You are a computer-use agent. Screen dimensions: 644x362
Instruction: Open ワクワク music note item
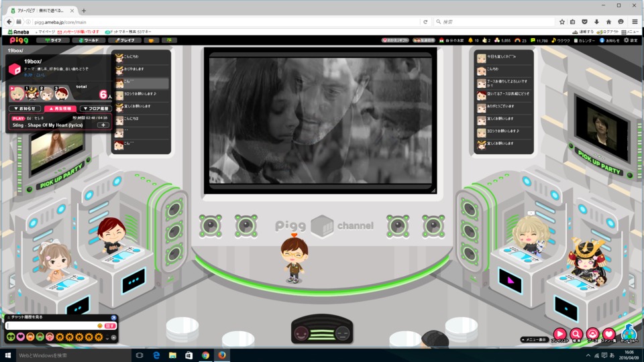click(x=560, y=40)
